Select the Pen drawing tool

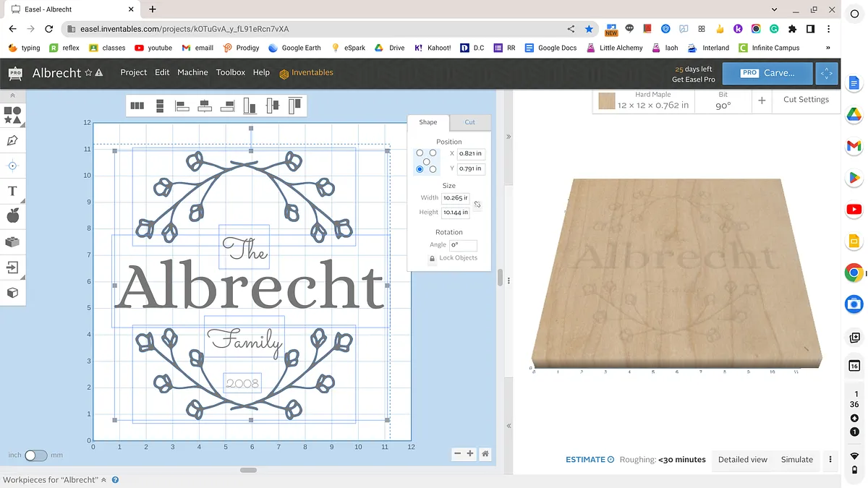pos(12,140)
